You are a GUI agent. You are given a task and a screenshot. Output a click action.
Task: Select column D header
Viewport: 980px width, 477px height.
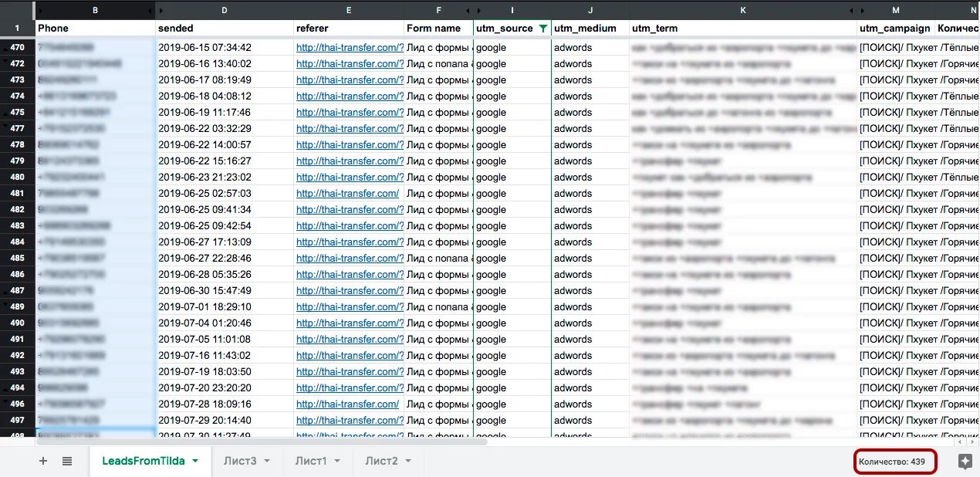pyautogui.click(x=225, y=10)
